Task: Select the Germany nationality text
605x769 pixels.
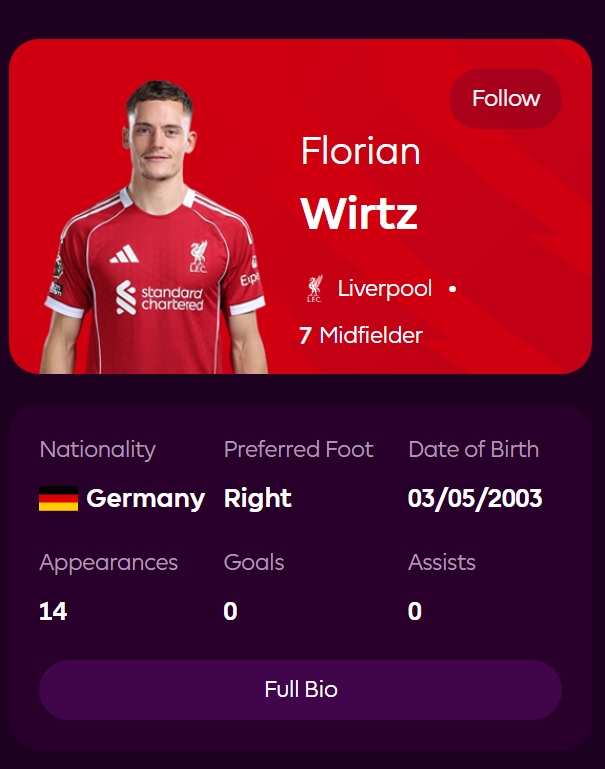Action: [x=145, y=499]
